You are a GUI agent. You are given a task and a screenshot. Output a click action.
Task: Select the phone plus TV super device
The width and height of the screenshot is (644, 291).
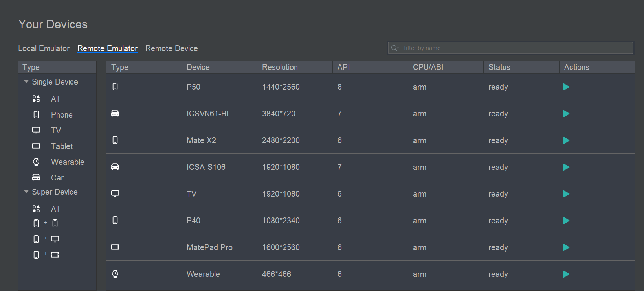tap(46, 239)
